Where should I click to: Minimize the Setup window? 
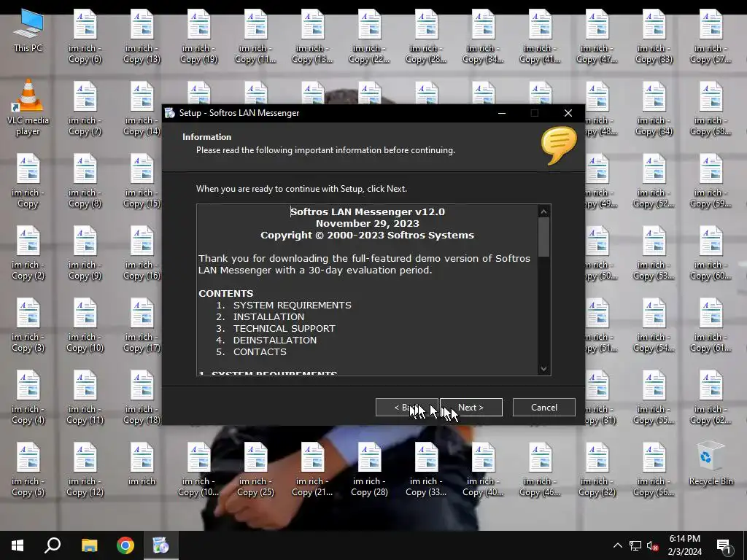[502, 113]
